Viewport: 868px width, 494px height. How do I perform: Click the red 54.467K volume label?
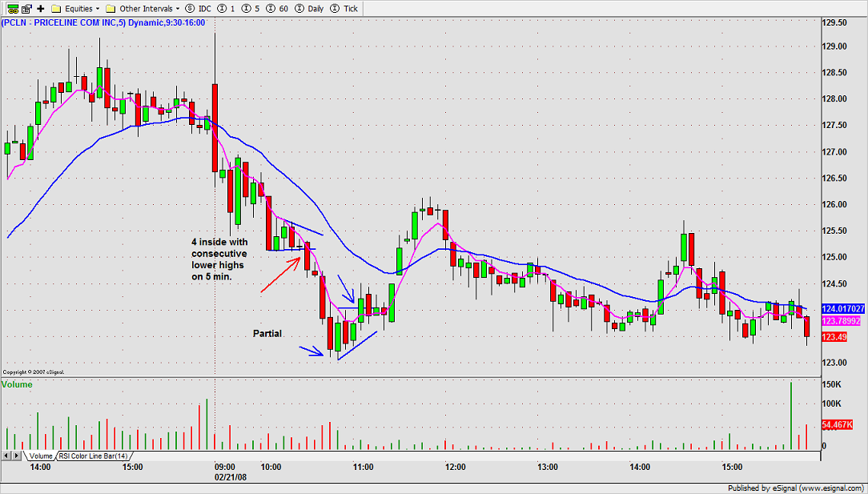tap(838, 425)
